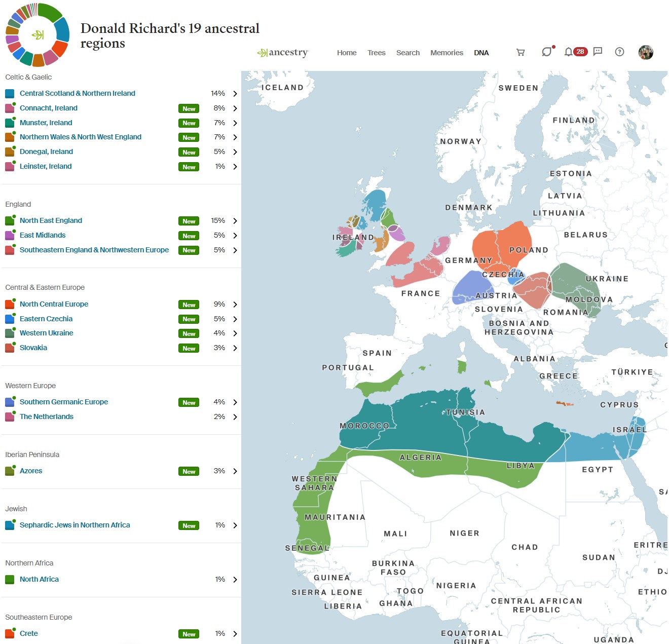This screenshot has height=644, width=669.
Task: Click the Ancestry logo in the header
Action: pos(282,52)
